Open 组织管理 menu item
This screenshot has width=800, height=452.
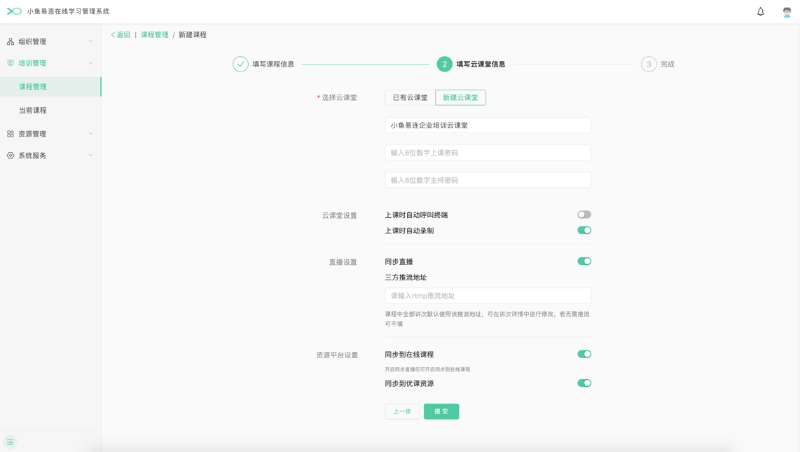point(51,41)
